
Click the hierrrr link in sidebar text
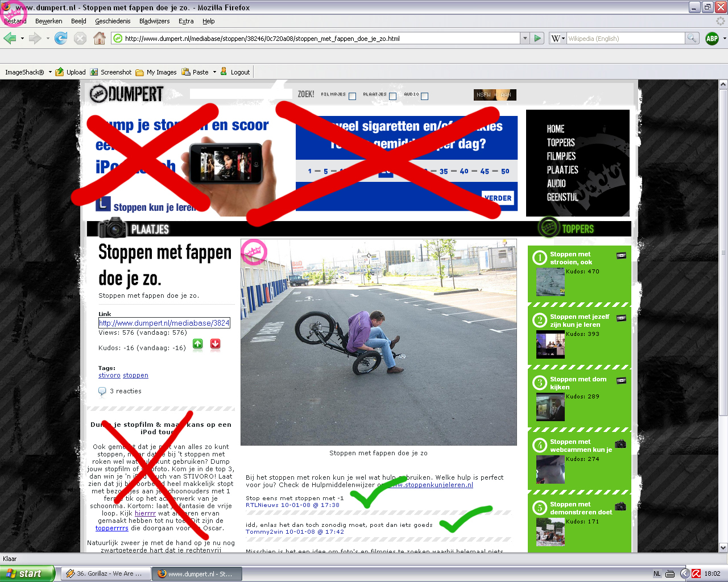tap(145, 513)
